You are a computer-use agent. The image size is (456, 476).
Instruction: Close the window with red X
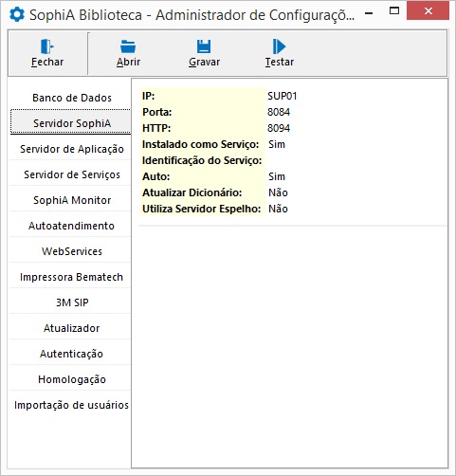[429, 11]
